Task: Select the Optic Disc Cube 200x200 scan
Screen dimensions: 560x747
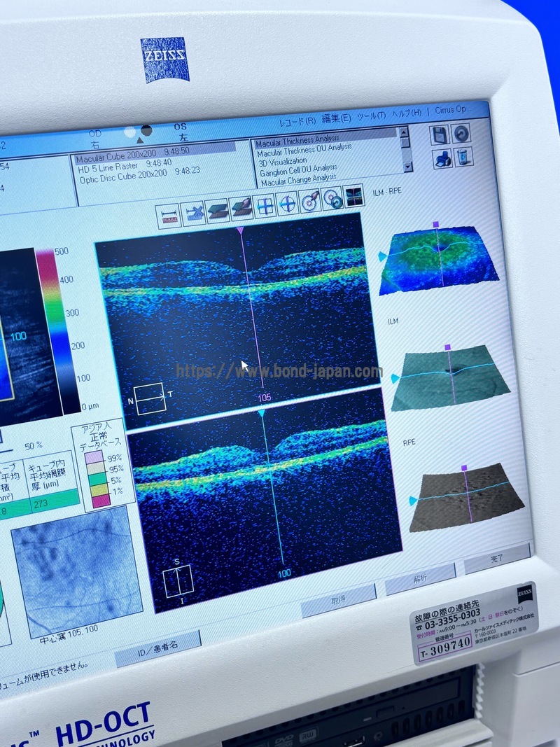Action: click(x=139, y=174)
